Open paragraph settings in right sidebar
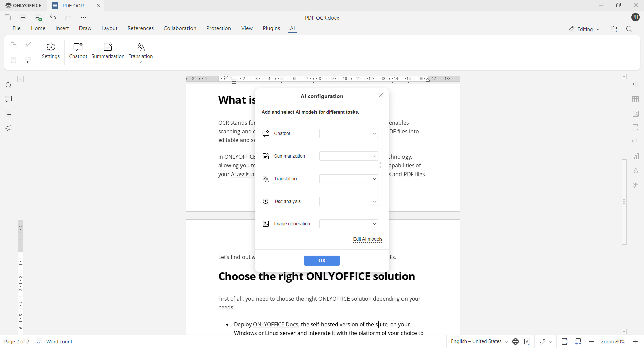644x348 pixels. [636, 85]
